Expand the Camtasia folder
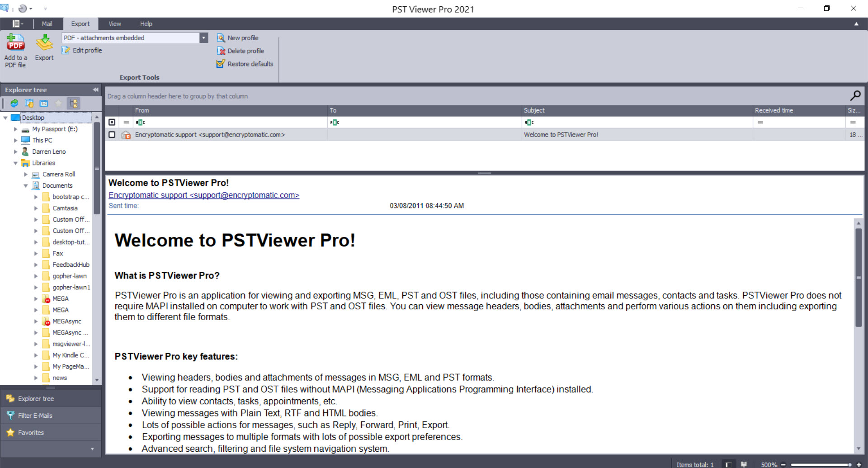The width and height of the screenshot is (868, 468). tap(36, 208)
